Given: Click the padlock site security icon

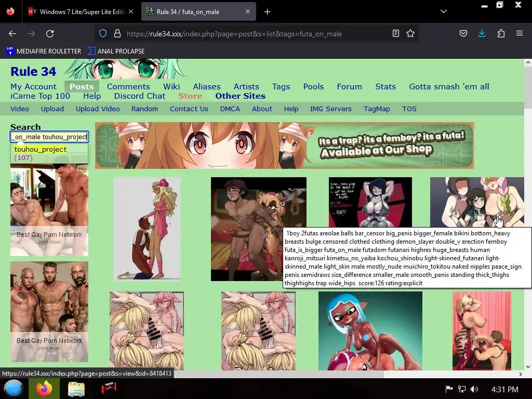Looking at the screenshot, I should (x=117, y=33).
